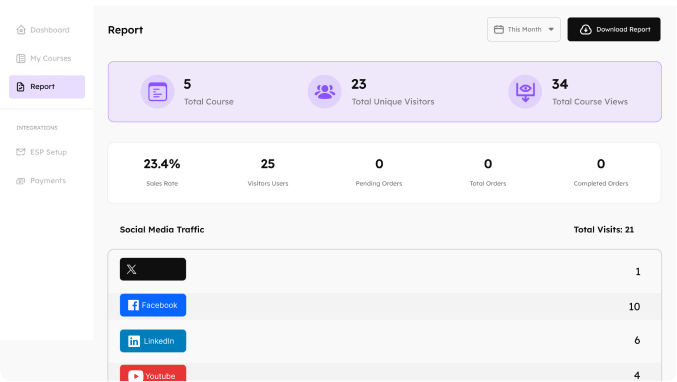
Task: Click the Download Report button
Action: (614, 29)
